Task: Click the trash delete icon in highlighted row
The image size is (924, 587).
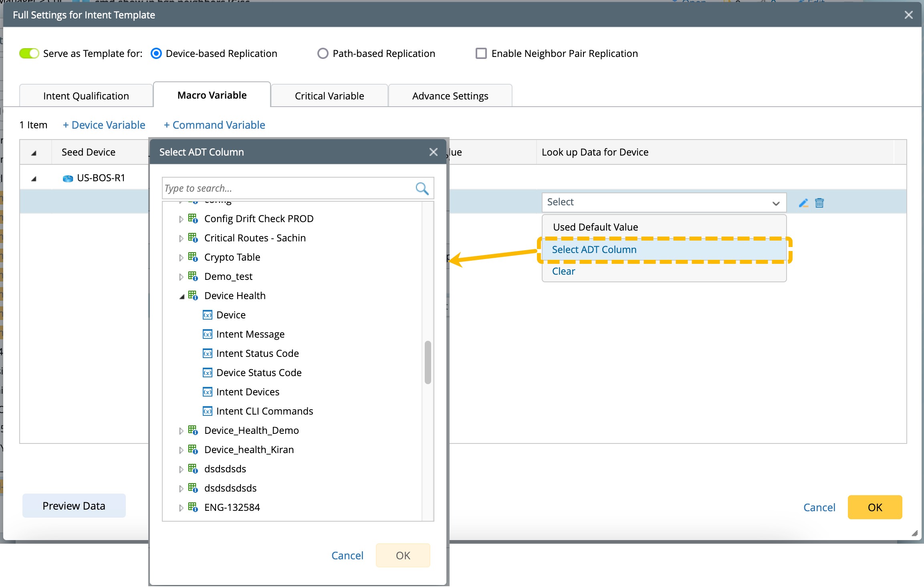Action: [819, 203]
